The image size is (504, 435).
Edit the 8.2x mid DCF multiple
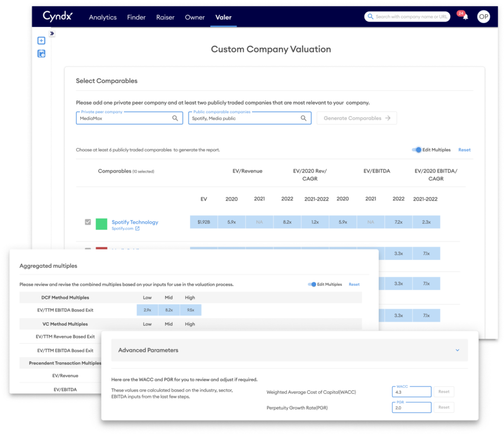coord(169,310)
